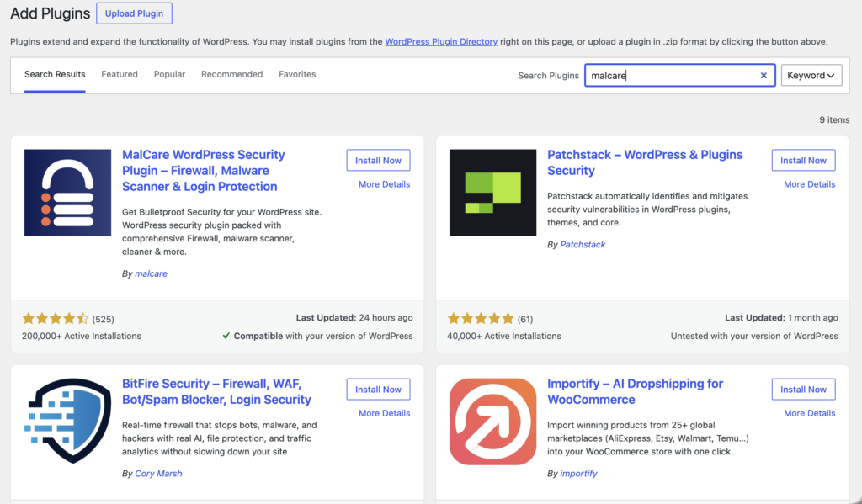This screenshot has width=862, height=504.
Task: Click "Untested with your version of WordPress"
Action: click(x=754, y=336)
